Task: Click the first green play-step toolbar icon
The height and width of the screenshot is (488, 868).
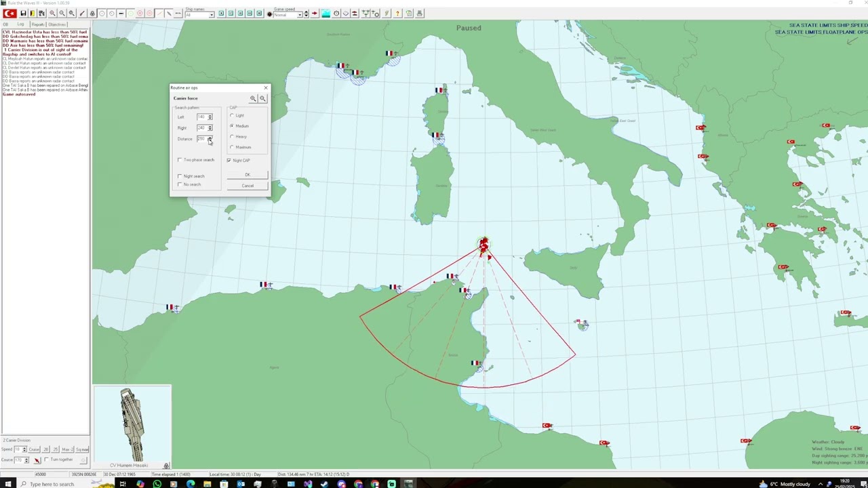Action: pyautogui.click(x=221, y=14)
